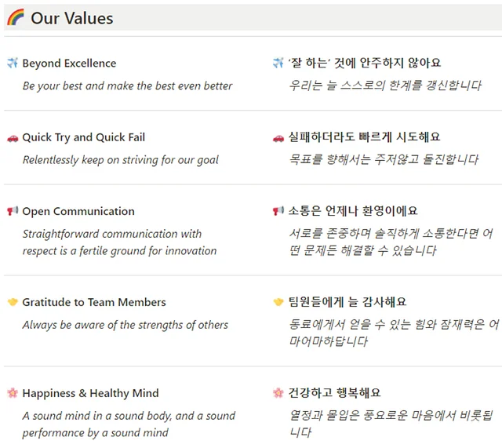Click the Happiness & Healthy Mind title
This screenshot has height=448, width=502.
click(x=90, y=393)
